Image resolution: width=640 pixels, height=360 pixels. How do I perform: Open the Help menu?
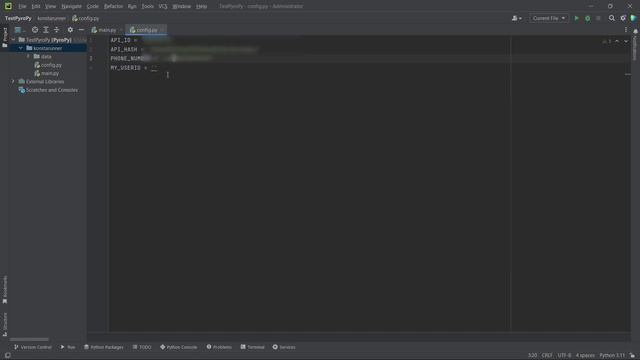[x=201, y=7]
